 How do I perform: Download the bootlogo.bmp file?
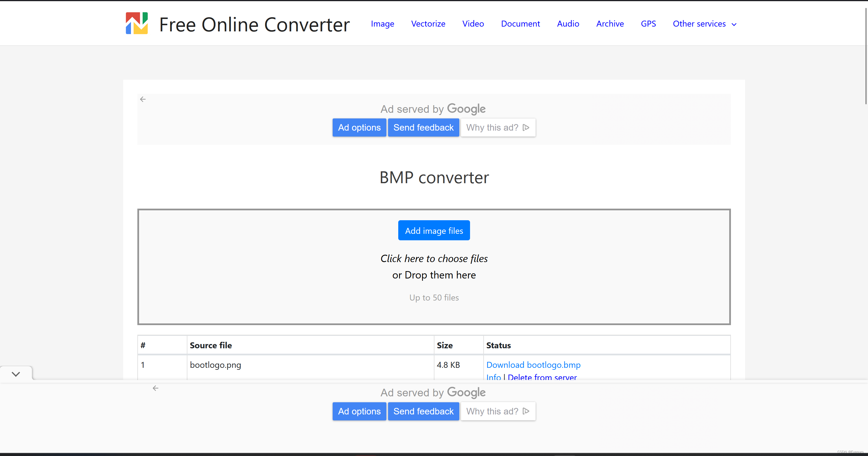coord(533,365)
